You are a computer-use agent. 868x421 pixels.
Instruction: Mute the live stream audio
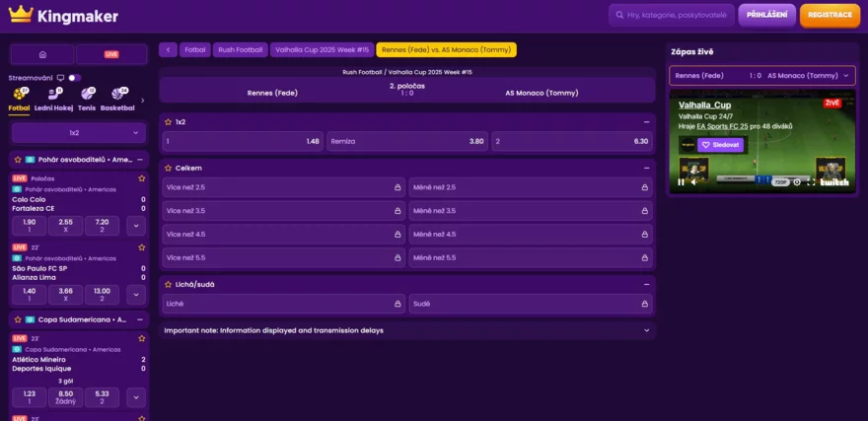pos(694,182)
